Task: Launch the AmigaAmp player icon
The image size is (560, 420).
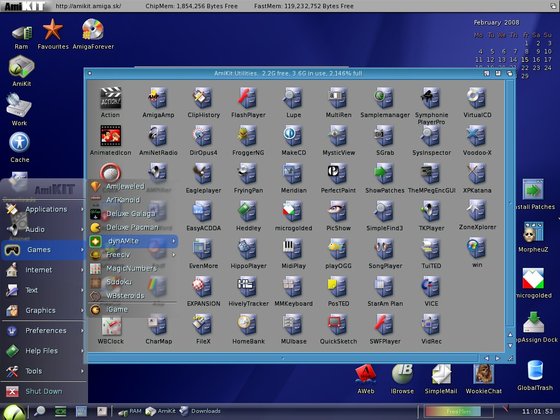Action: pos(158,102)
